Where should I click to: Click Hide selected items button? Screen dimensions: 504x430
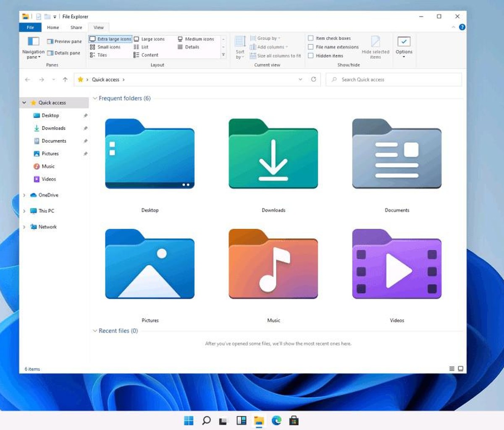[375, 47]
